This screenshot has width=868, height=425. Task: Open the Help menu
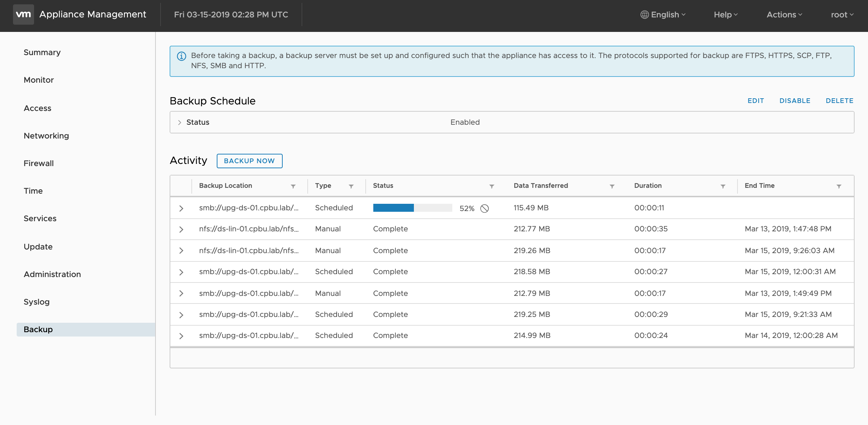click(726, 15)
